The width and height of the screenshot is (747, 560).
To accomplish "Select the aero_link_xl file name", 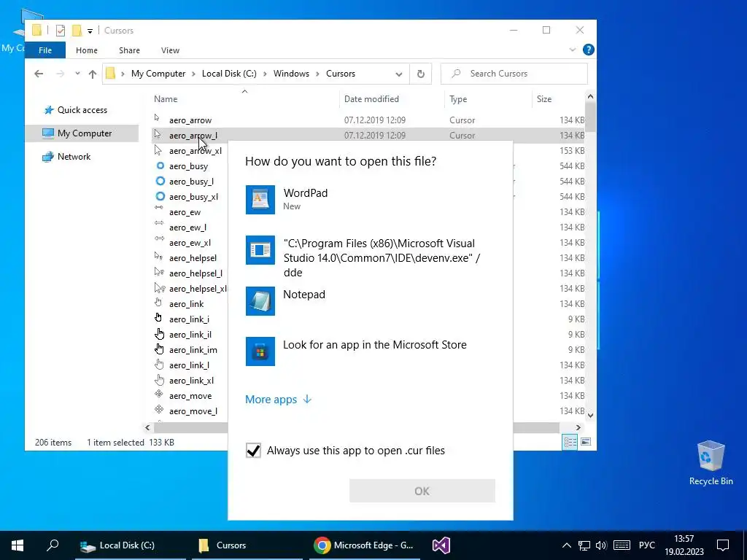I will click(192, 381).
